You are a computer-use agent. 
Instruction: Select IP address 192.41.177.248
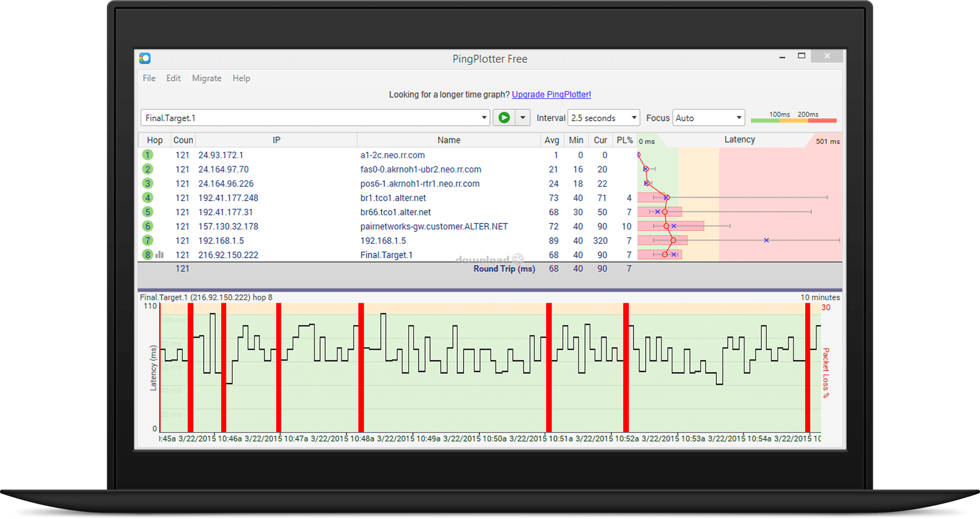(228, 198)
